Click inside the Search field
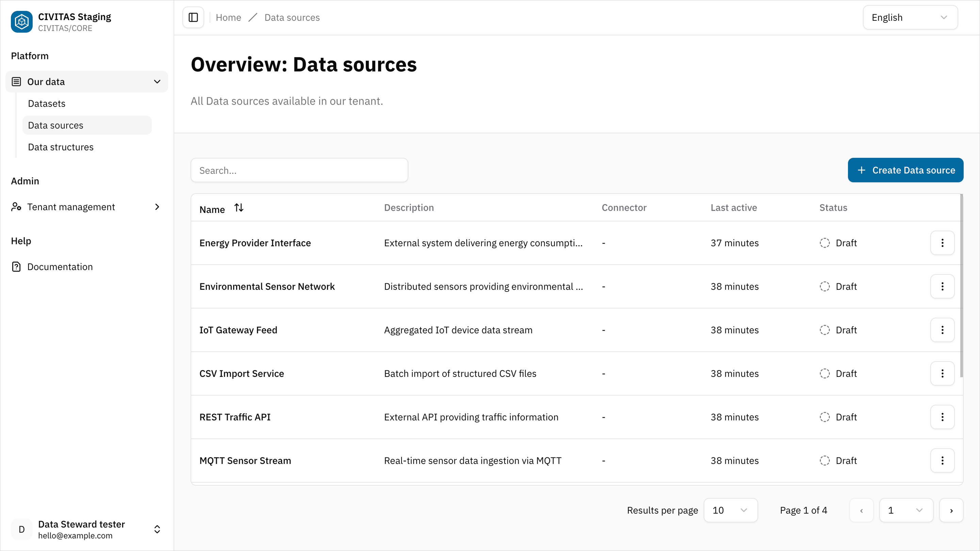The image size is (980, 551). (x=299, y=170)
